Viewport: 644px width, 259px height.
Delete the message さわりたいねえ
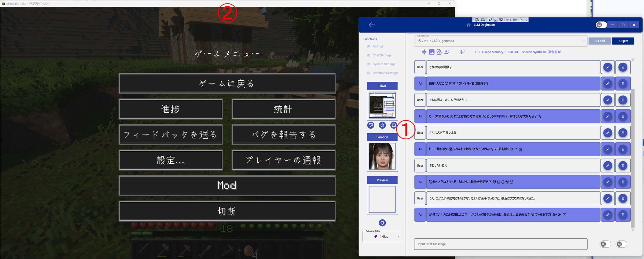pyautogui.click(x=623, y=166)
